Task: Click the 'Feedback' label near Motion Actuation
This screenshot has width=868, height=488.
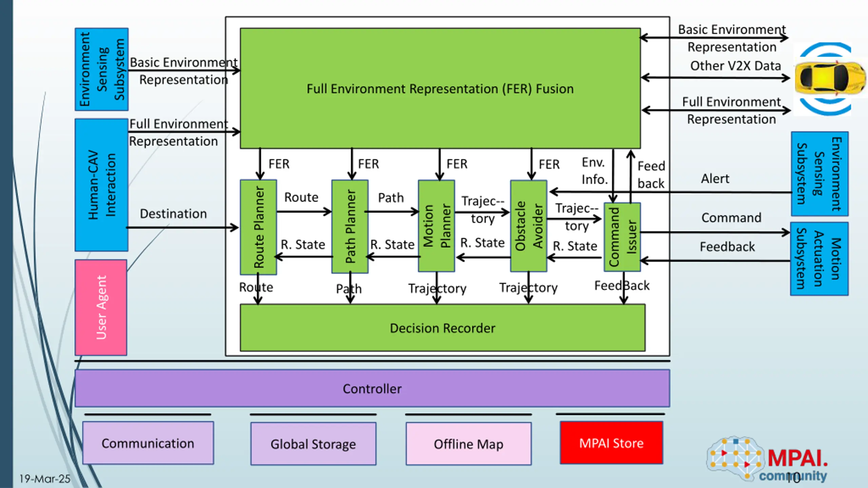Action: (727, 247)
